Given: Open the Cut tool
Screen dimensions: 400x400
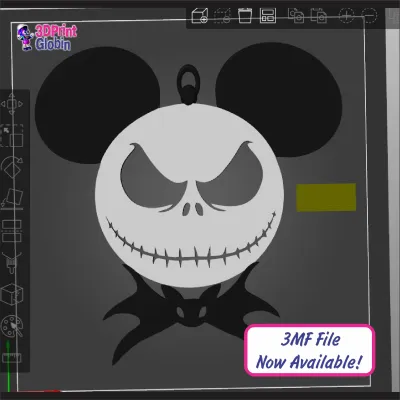Looking at the screenshot, I should (12, 231).
